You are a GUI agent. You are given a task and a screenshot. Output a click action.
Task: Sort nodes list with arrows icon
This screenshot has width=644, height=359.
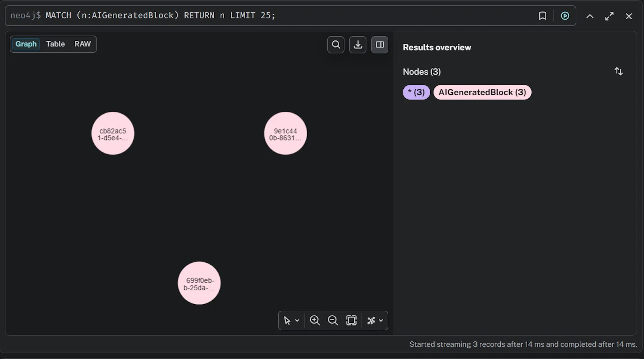(x=619, y=71)
